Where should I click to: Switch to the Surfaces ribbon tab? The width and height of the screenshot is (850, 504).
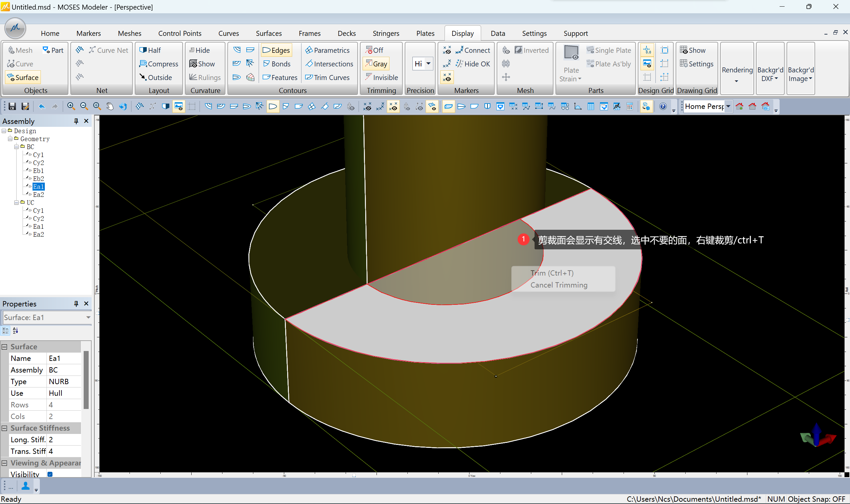pyautogui.click(x=269, y=33)
